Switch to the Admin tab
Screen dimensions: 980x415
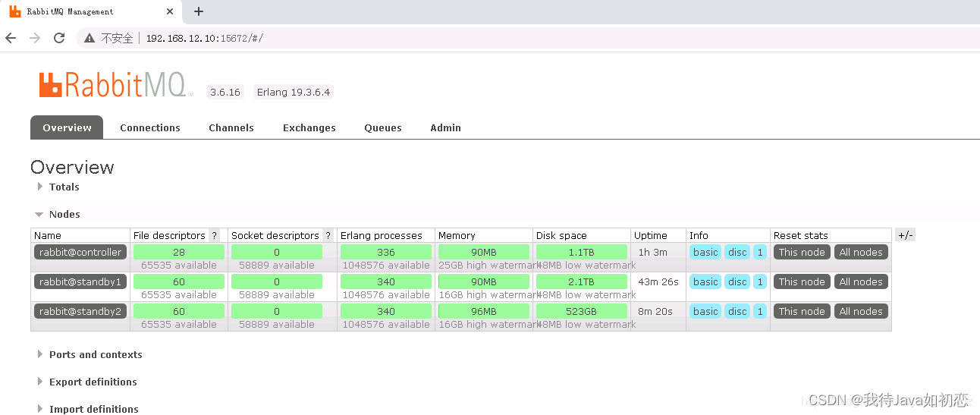click(445, 127)
